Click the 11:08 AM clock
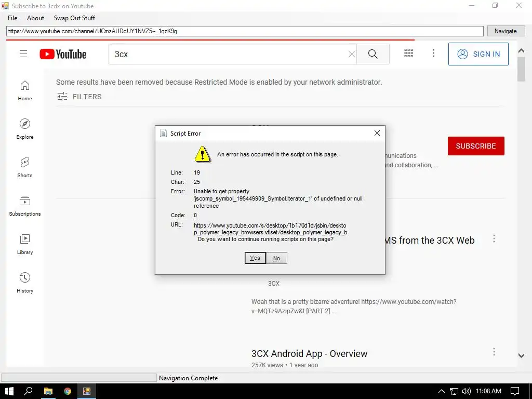This screenshot has width=532, height=399. click(488, 391)
